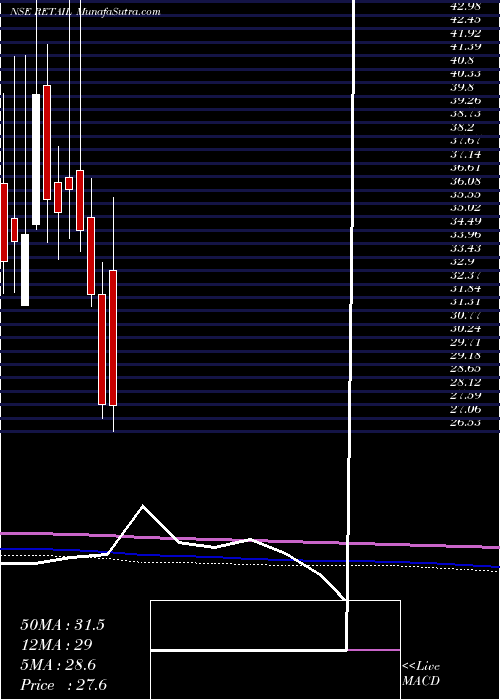
Task: Select the 40.33 price axis label
Action: pyautogui.click(x=466, y=73)
